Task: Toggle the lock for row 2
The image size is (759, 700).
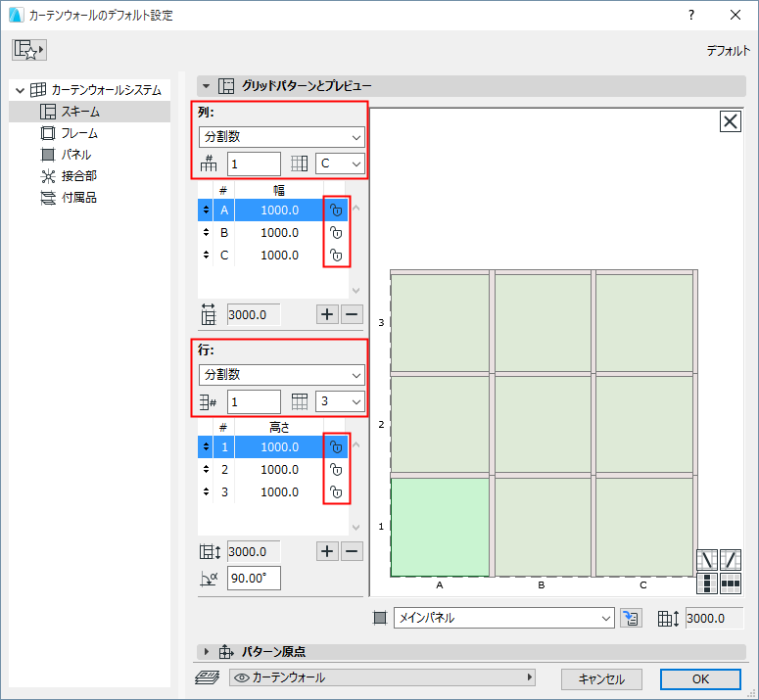Action: click(336, 470)
